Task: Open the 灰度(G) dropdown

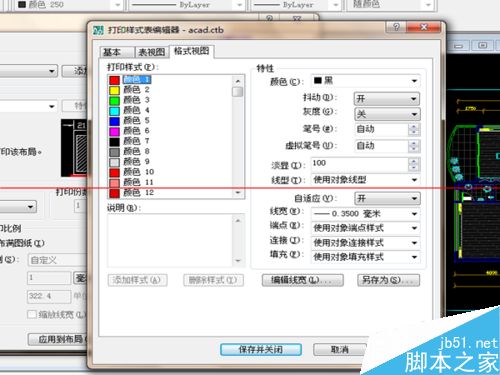Action: tap(387, 114)
